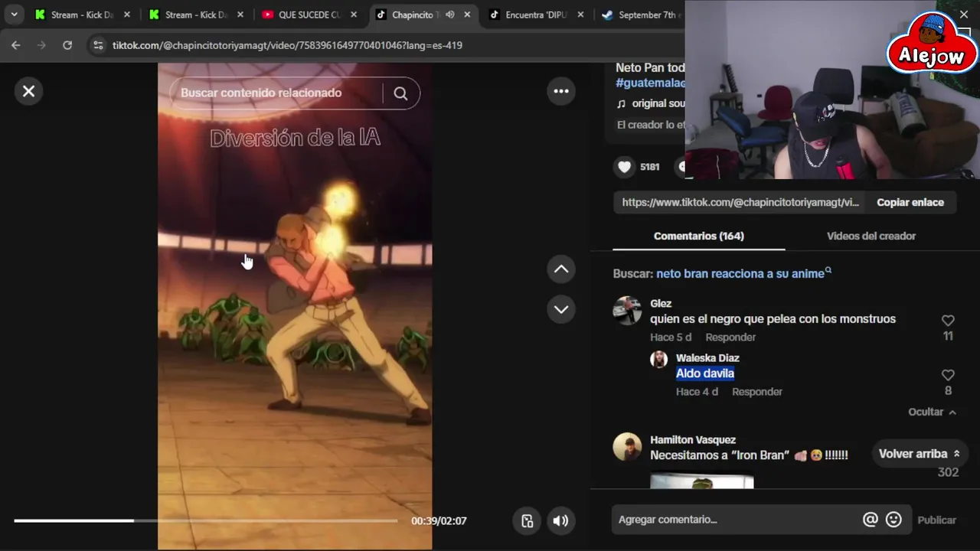Like Waleska Diaz's reply heart
The width and height of the screenshot is (980, 551).
pyautogui.click(x=948, y=375)
